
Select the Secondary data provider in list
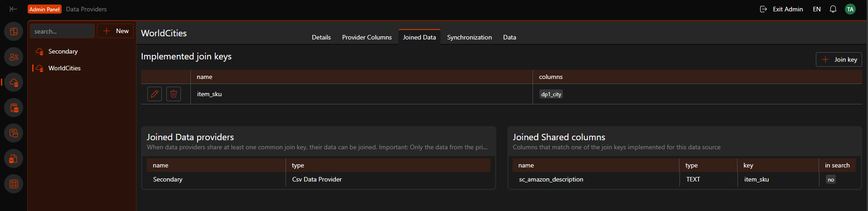click(x=63, y=51)
